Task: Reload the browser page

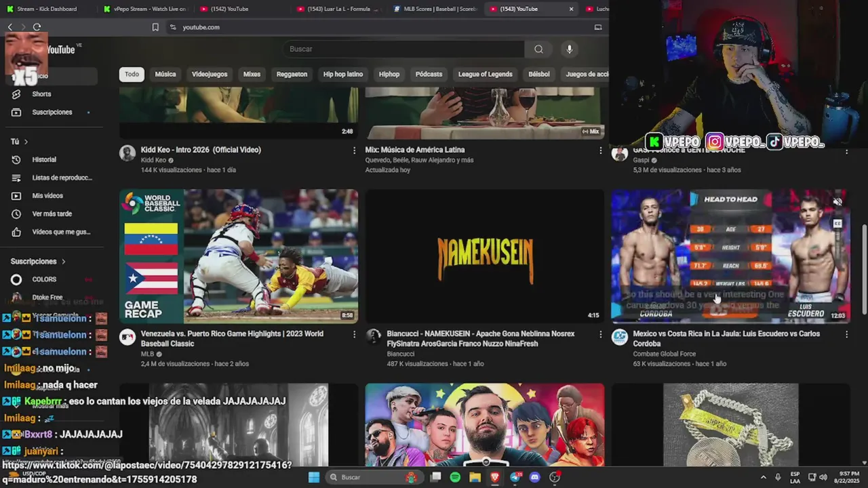Action: click(x=37, y=27)
